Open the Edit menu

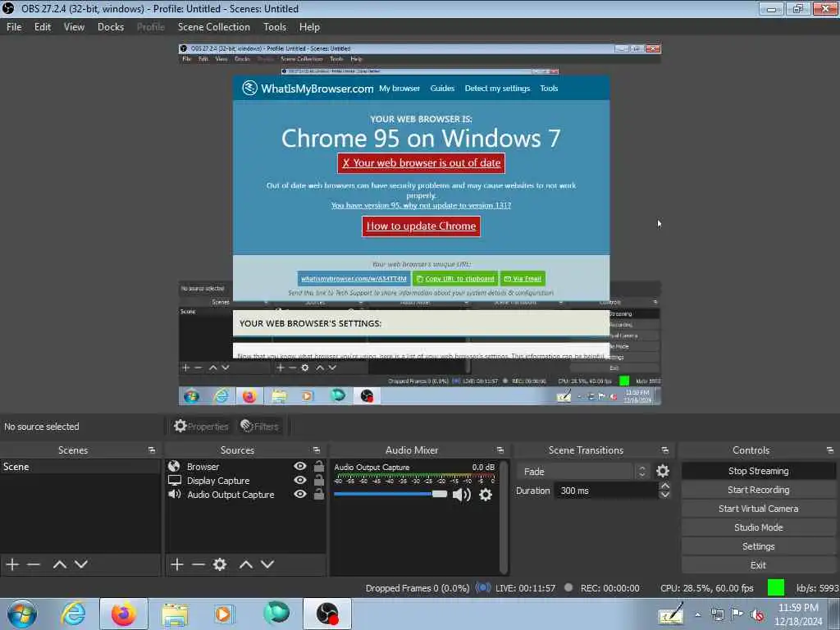(43, 27)
